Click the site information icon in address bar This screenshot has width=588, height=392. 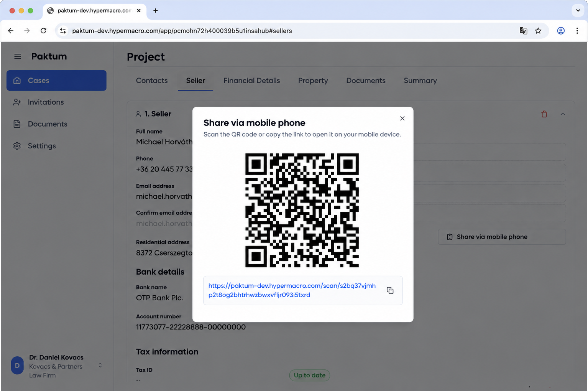tap(63, 31)
